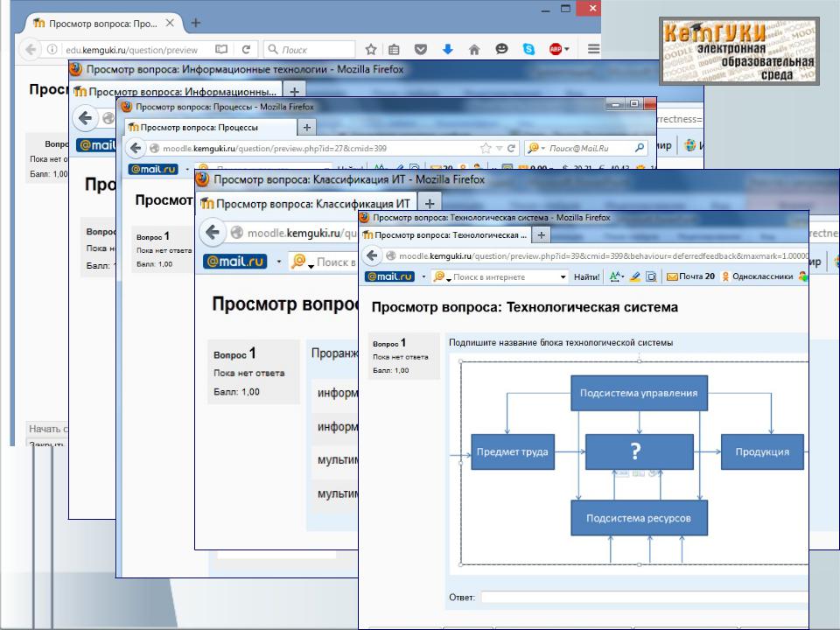Open new tab in the Процессы window
Image resolution: width=840 pixels, height=630 pixels.
tap(307, 128)
